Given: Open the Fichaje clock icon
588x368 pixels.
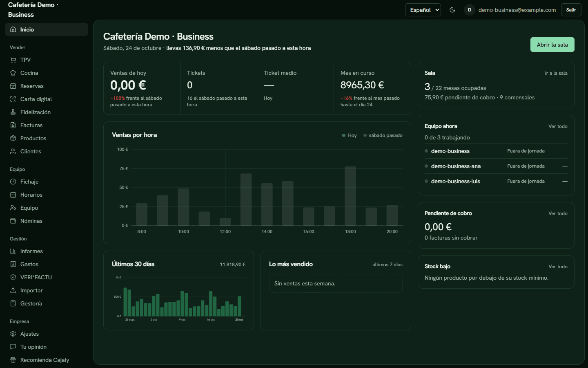Looking at the screenshot, I should pyautogui.click(x=13, y=182).
